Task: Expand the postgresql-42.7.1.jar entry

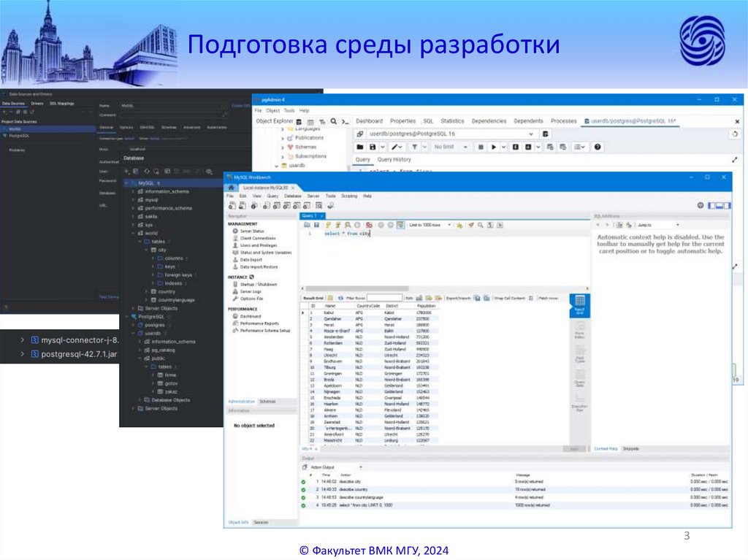Action: (22, 354)
